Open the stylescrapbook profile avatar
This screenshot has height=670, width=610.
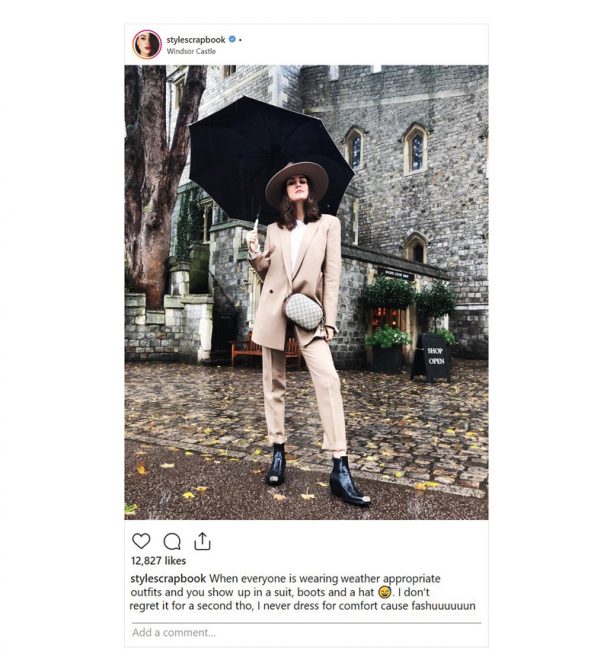[x=147, y=44]
